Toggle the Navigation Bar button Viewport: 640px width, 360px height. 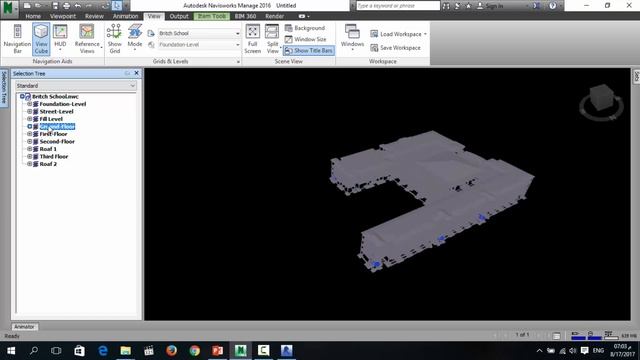[x=17, y=39]
